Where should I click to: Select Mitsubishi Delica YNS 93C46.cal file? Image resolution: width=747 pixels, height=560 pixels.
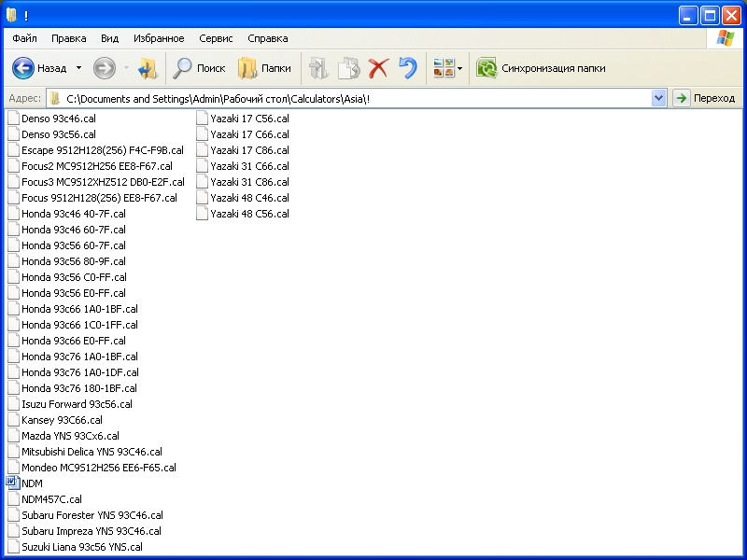[85, 452]
